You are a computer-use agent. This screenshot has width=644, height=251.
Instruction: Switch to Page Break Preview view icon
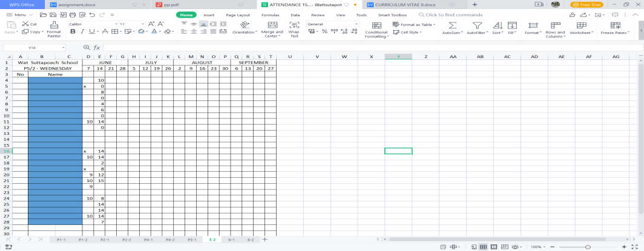[494, 247]
